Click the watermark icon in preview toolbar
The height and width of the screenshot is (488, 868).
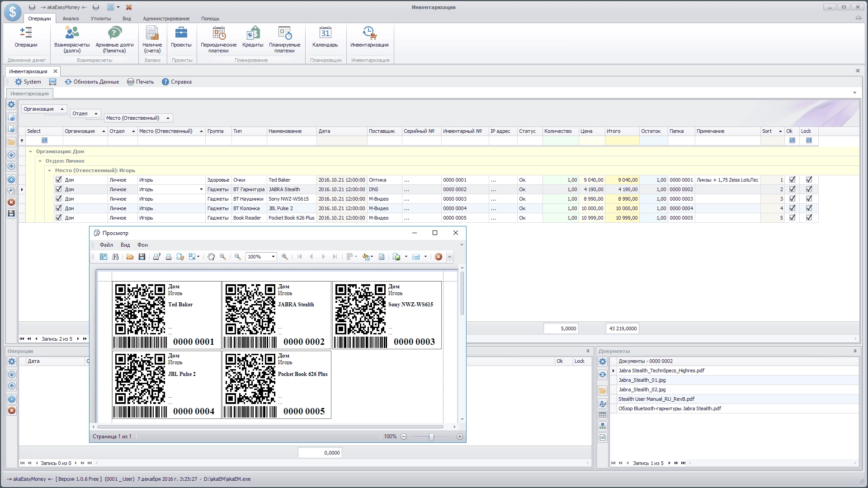(x=382, y=257)
